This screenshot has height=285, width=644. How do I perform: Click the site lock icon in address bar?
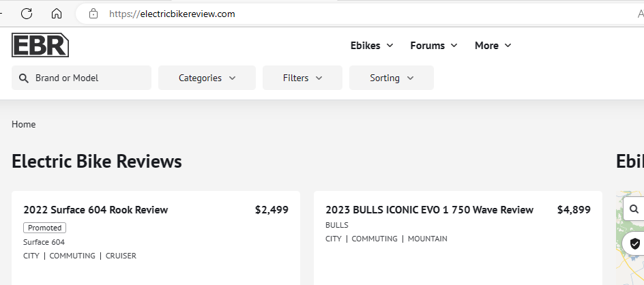click(x=93, y=14)
